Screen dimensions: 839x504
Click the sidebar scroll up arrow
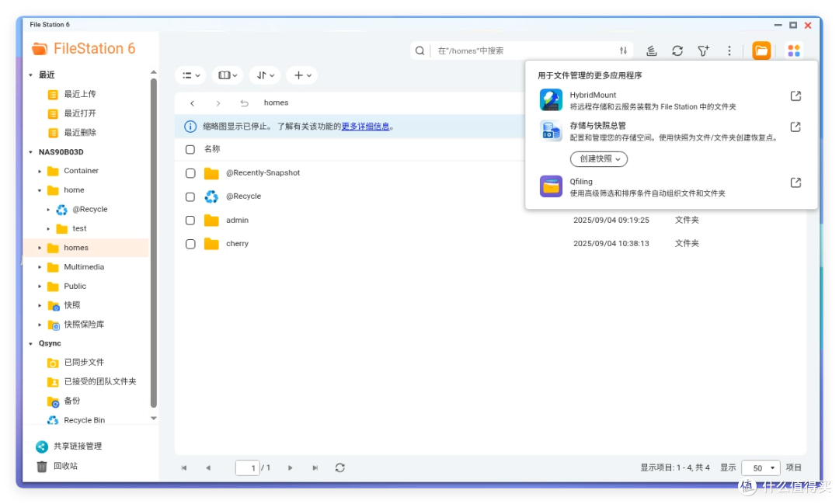tap(154, 71)
